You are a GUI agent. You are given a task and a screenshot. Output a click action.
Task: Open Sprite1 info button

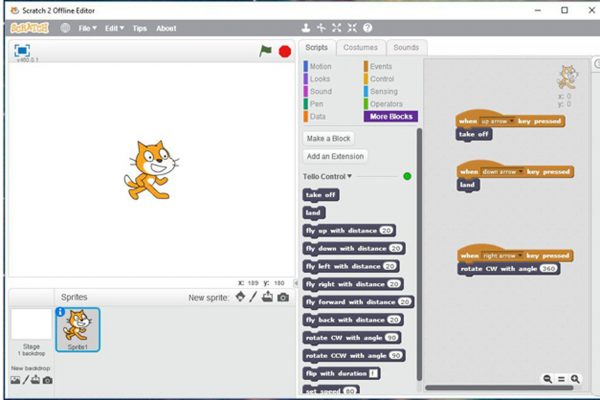pos(60,312)
